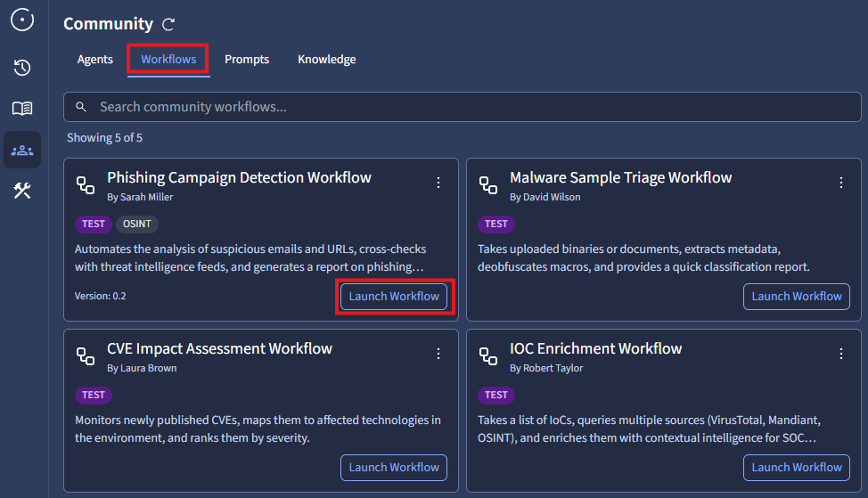
Task: Open options menu for CVE Impact Assessment Workflow
Action: click(438, 354)
